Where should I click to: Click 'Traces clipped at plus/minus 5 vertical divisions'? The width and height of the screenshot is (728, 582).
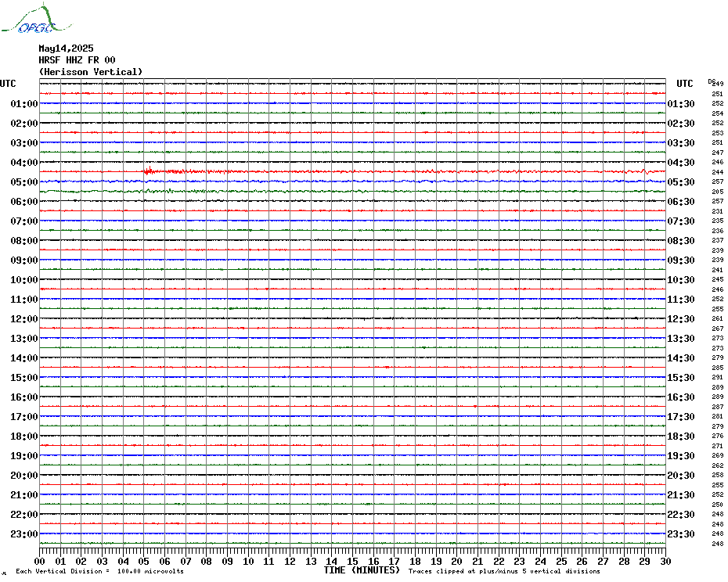(x=504, y=571)
